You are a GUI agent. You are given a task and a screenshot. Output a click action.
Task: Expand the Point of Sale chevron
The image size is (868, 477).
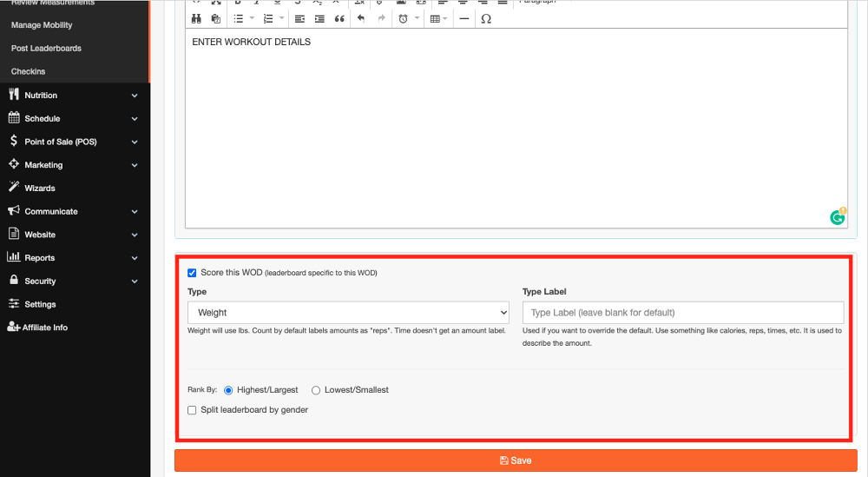[x=135, y=142]
